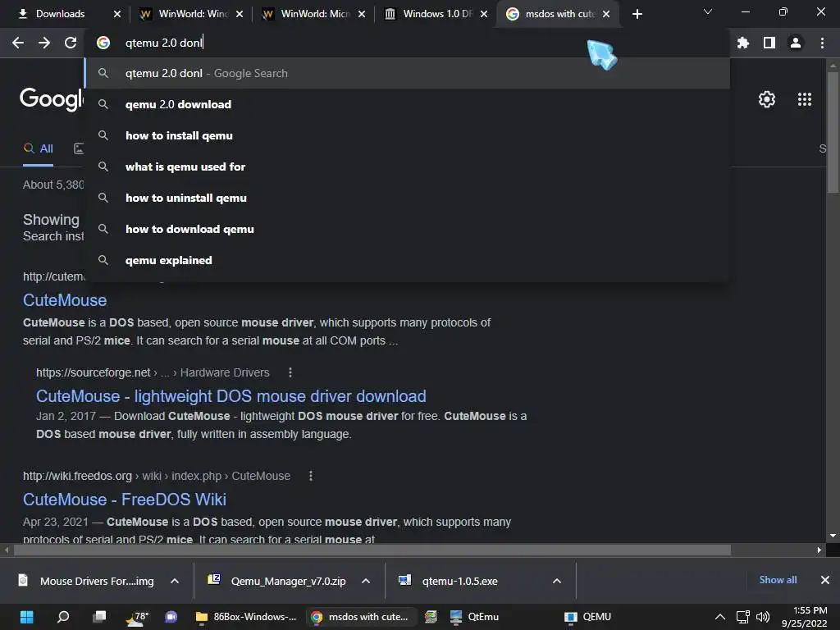Open options for the sourceforge.net result
The width and height of the screenshot is (840, 630).
pos(290,372)
